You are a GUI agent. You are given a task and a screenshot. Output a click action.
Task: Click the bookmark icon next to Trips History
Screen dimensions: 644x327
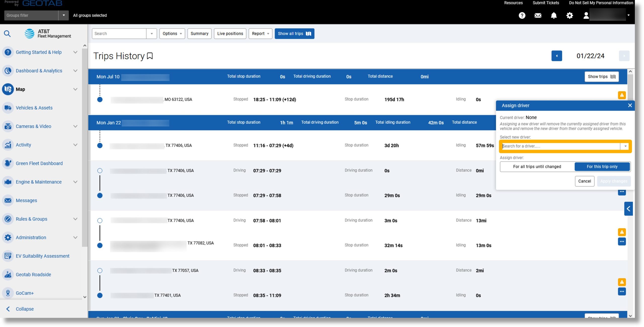click(x=150, y=56)
